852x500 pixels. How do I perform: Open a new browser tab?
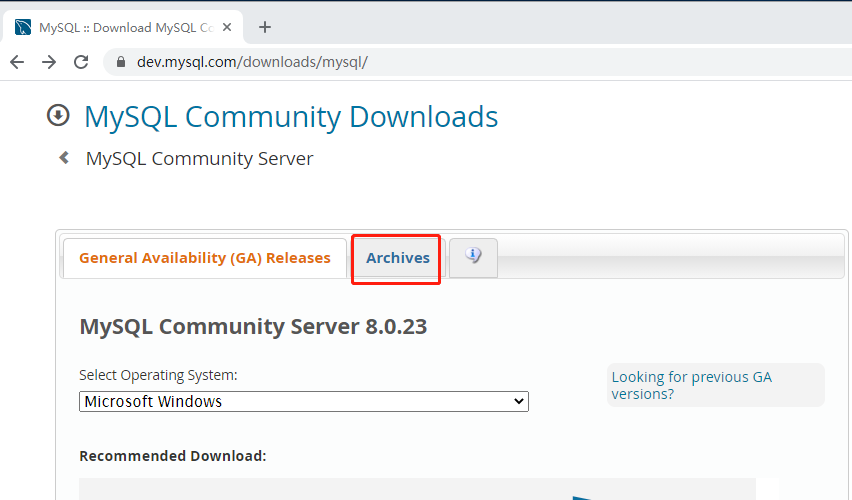(x=265, y=27)
